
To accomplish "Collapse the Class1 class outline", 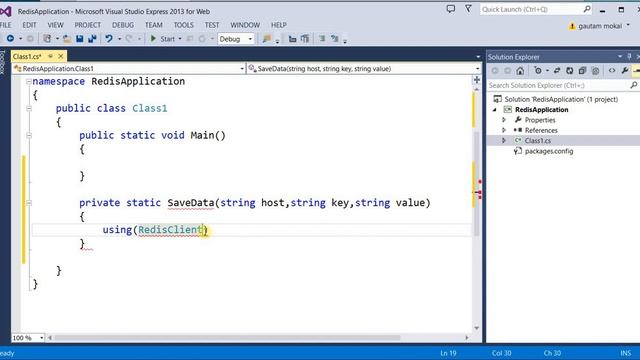I will point(29,109).
